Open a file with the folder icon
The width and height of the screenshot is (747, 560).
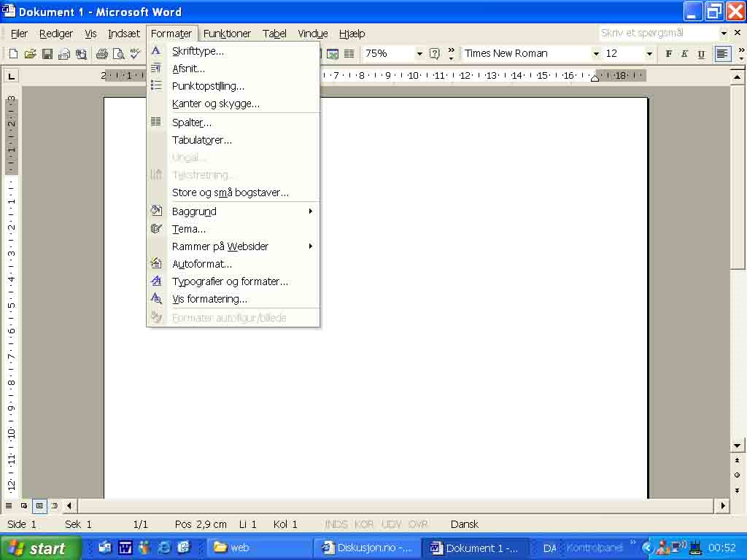pos(31,54)
